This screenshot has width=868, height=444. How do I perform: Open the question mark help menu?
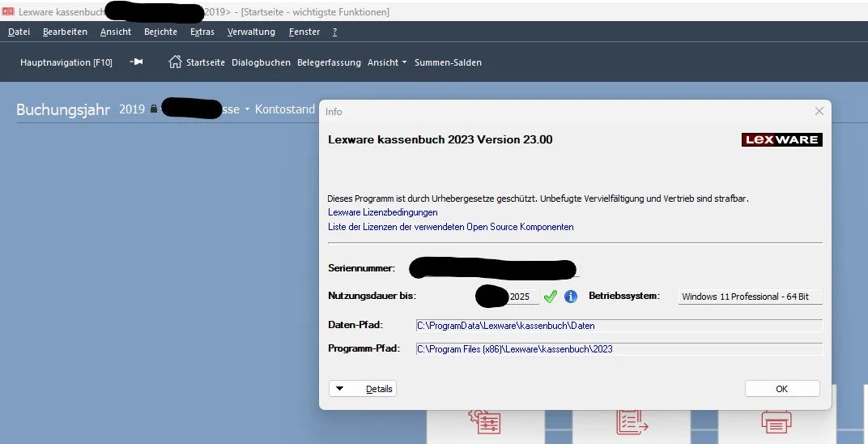pyautogui.click(x=335, y=32)
